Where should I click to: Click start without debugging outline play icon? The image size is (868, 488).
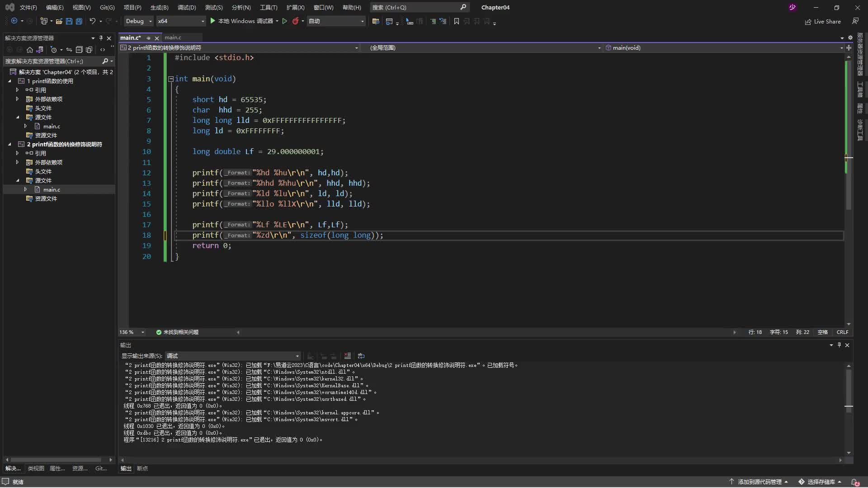284,21
